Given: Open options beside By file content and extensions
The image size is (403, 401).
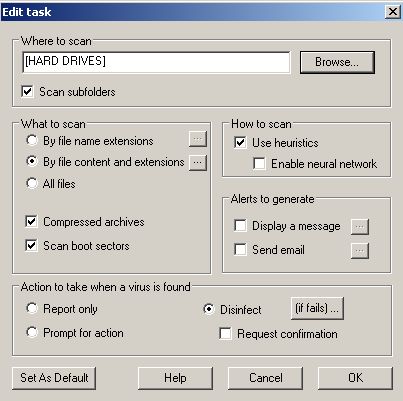Looking at the screenshot, I should pos(198,162).
